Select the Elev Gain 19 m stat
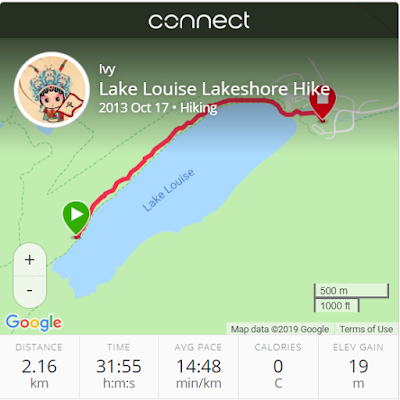The image size is (400, 400). (359, 366)
